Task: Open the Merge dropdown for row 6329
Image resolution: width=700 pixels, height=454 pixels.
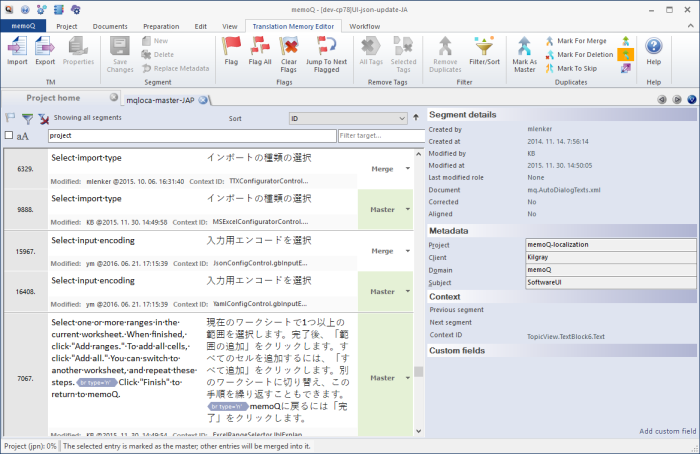Action: tap(408, 169)
